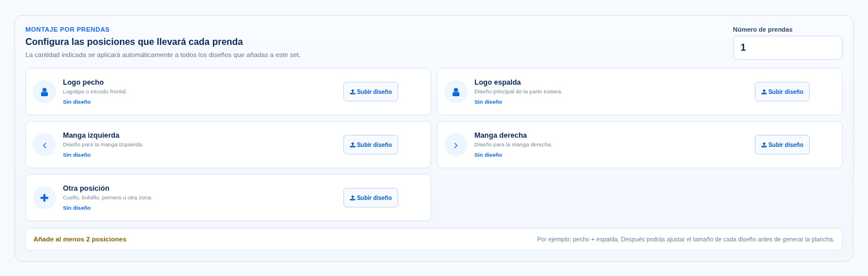Click 'Diseño para la manga izquierda' description

tap(103, 145)
